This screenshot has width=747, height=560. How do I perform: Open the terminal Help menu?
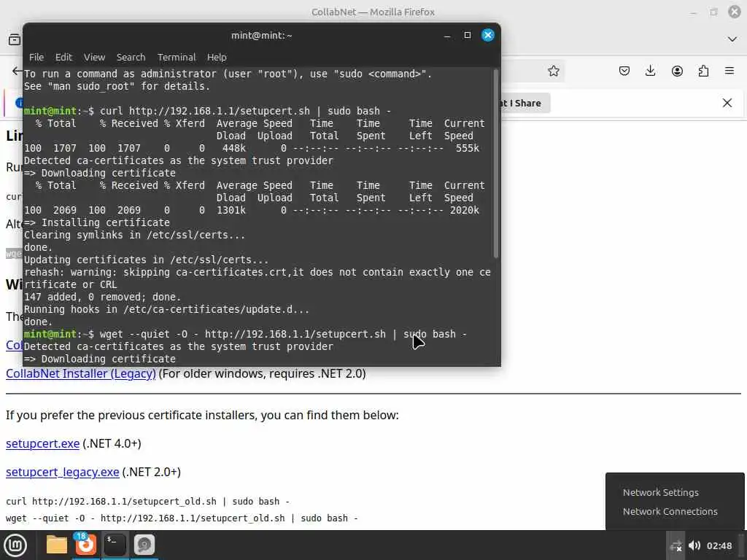[x=217, y=57]
